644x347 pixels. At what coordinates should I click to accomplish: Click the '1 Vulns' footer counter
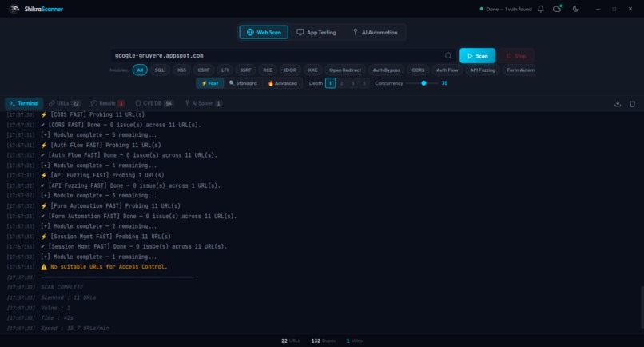point(355,341)
